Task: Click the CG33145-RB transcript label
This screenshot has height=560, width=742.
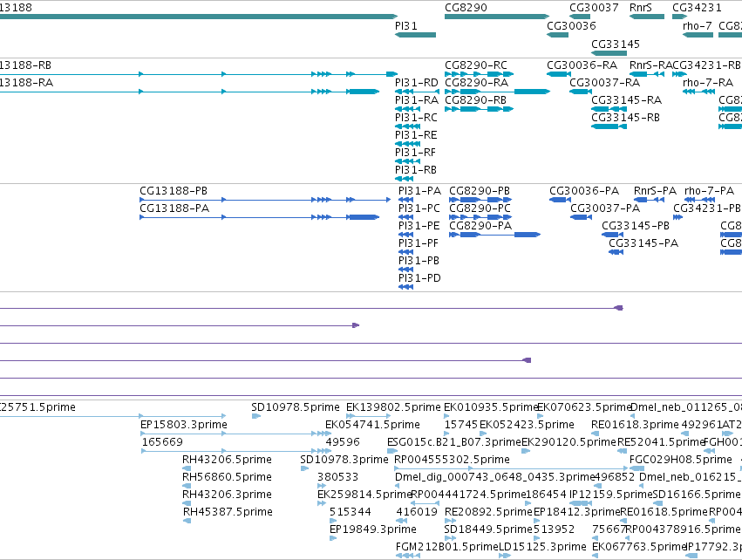Action: (625, 118)
